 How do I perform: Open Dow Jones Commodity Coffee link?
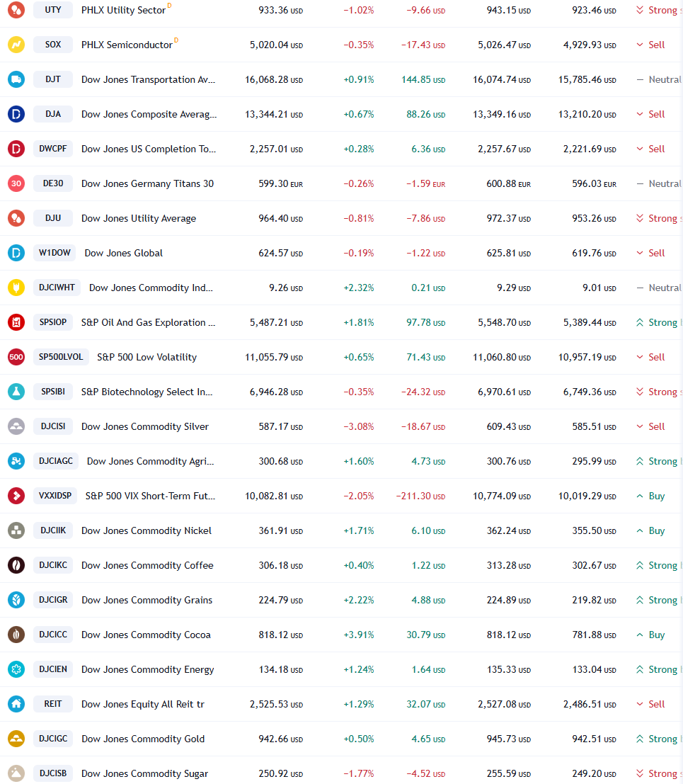[147, 565]
